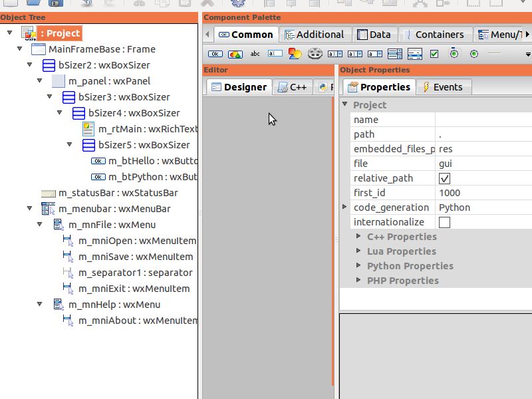The height and width of the screenshot is (399, 532).
Task: Save the project with the save toolbar icon
Action: [56, 5]
